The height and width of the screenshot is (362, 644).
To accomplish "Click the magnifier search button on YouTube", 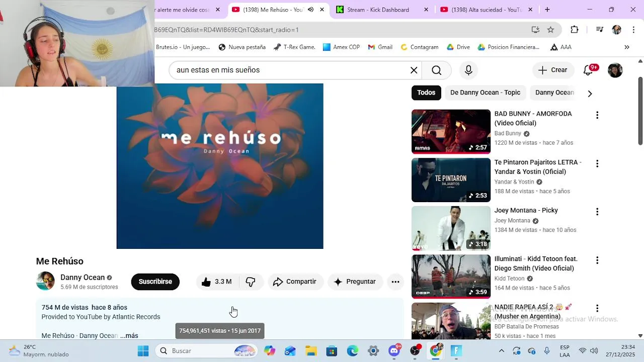I will click(x=437, y=70).
